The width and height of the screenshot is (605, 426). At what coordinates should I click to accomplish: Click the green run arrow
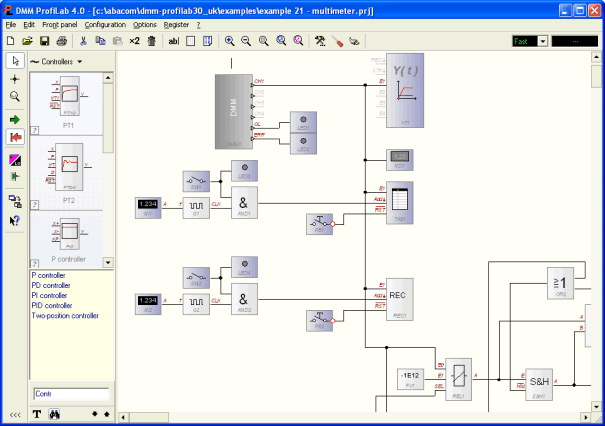point(15,120)
